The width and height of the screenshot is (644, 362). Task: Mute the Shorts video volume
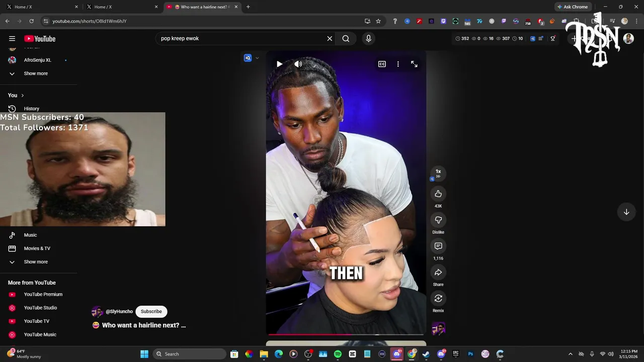pyautogui.click(x=298, y=64)
